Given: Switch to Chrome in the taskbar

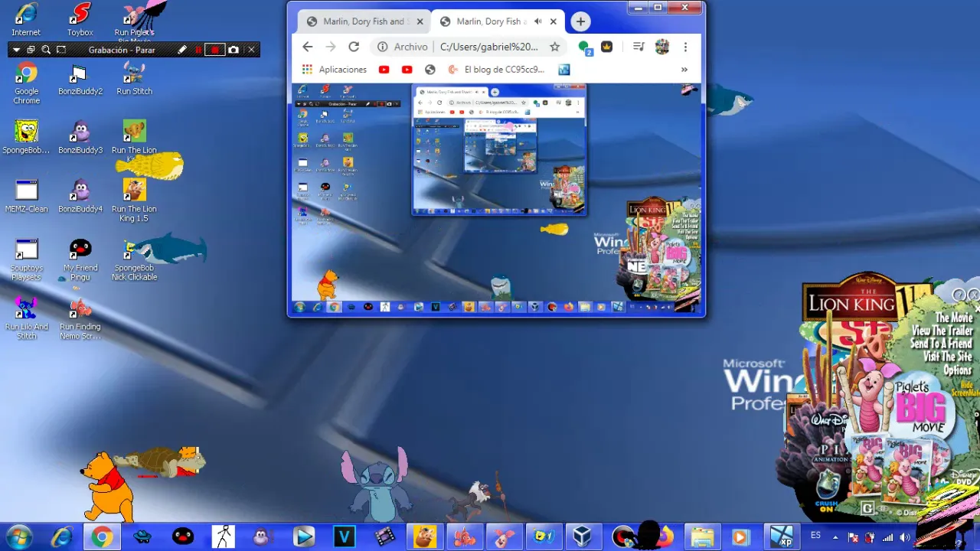Looking at the screenshot, I should 102,536.
